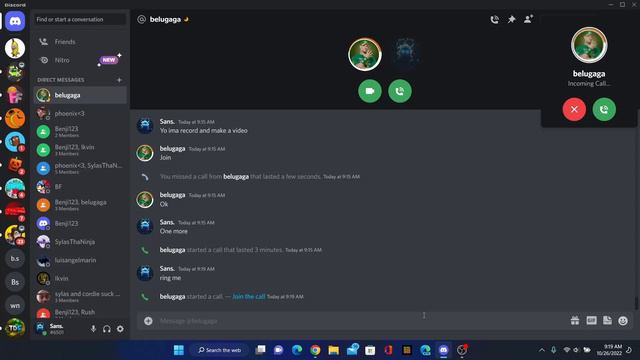Open the sticker picker

click(x=607, y=321)
